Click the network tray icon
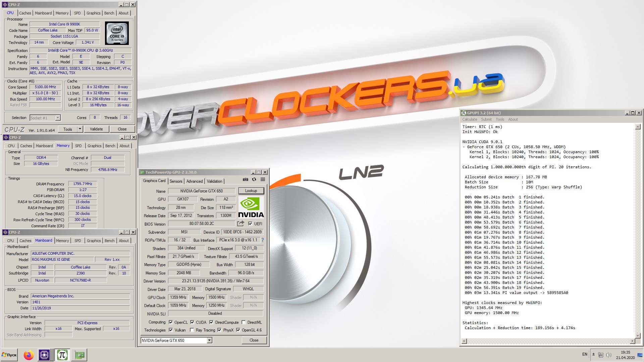Viewport: 644px width, 362px height. coord(601,355)
